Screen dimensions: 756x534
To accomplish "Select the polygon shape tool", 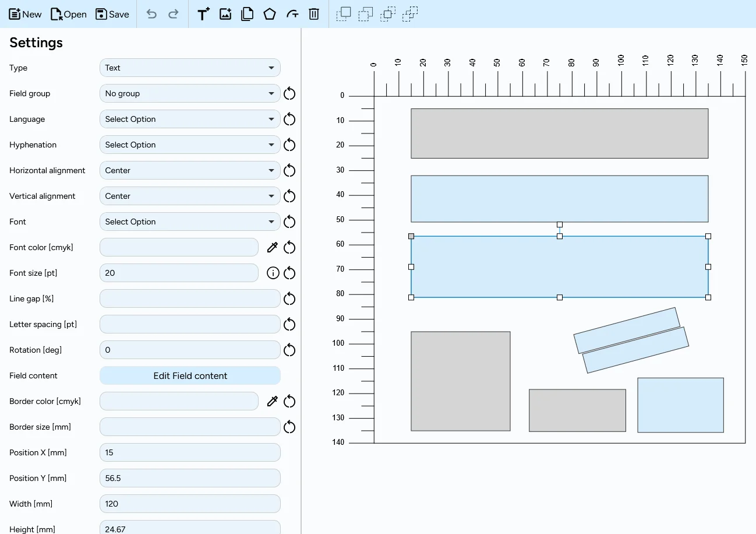I will point(269,14).
